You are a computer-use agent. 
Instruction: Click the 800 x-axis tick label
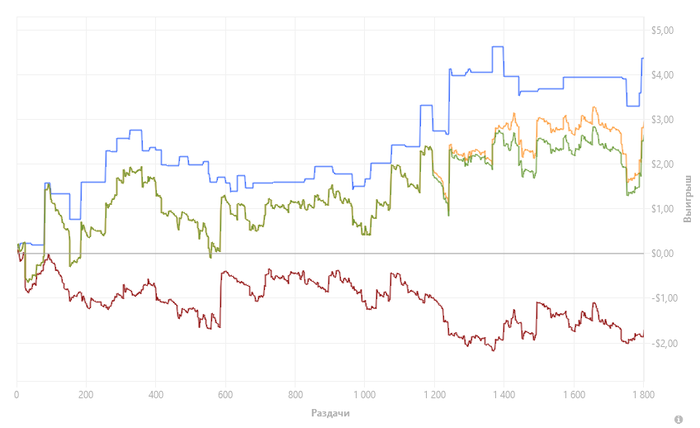pyautogui.click(x=295, y=394)
